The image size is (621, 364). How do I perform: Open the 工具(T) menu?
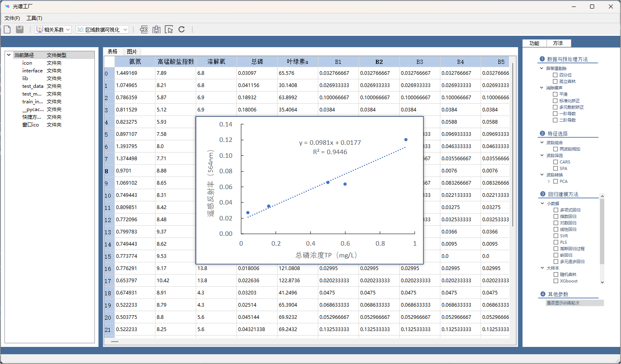(34, 18)
